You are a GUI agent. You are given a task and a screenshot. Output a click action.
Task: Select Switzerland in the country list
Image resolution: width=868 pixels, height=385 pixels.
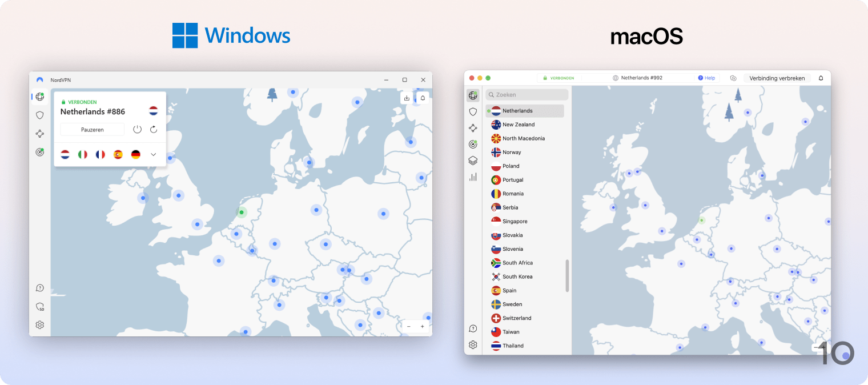tap(525, 318)
